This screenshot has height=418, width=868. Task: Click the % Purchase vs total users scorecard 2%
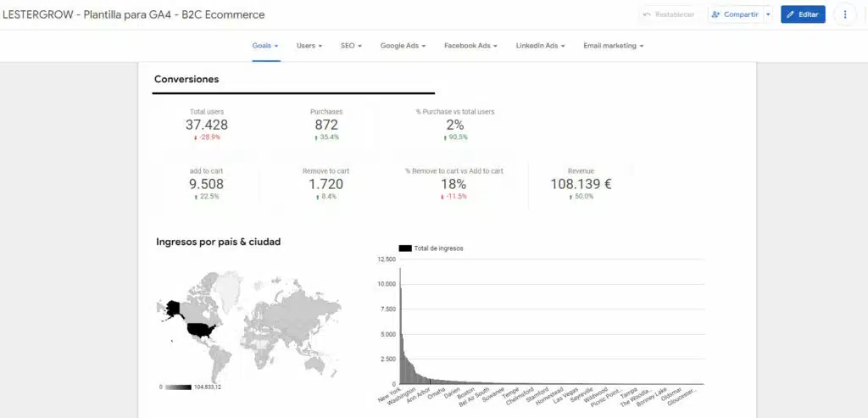[455, 125]
